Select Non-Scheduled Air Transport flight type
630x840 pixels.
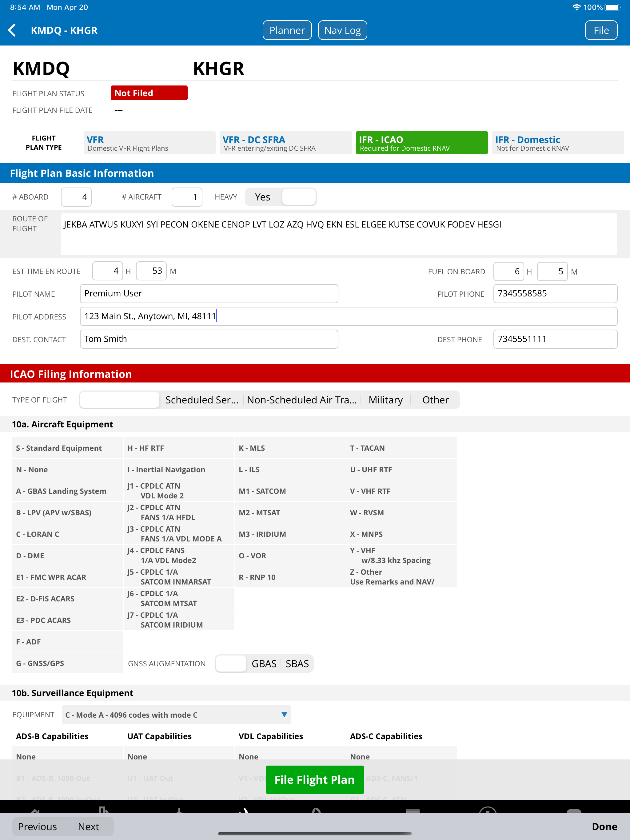coord(302,400)
